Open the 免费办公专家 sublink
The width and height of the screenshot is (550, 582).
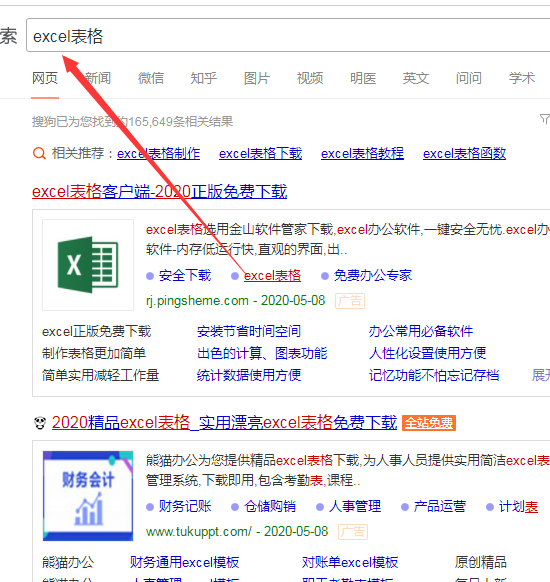[373, 275]
